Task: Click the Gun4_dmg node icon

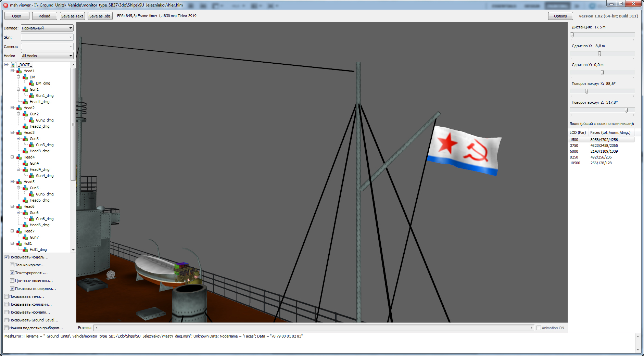Action: (x=31, y=176)
